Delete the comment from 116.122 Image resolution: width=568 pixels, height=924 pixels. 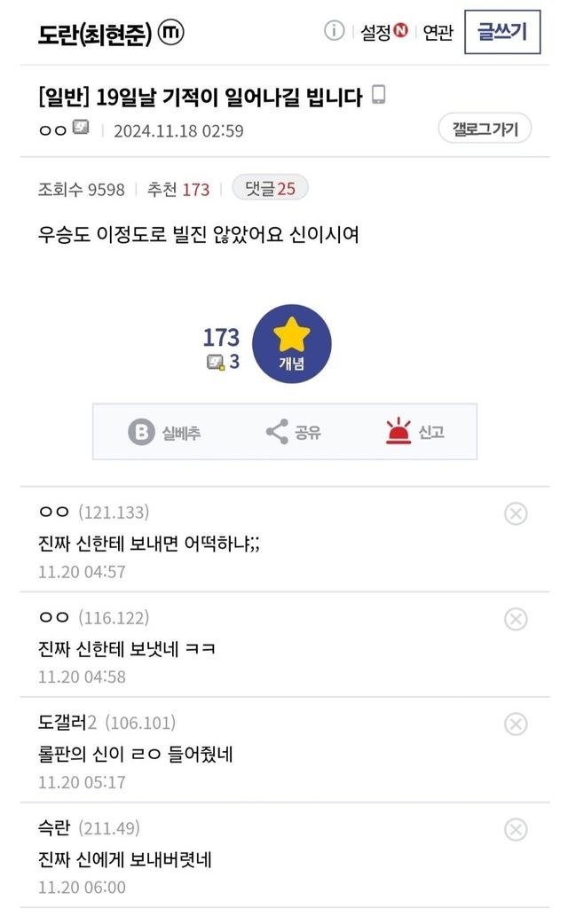coord(516,619)
